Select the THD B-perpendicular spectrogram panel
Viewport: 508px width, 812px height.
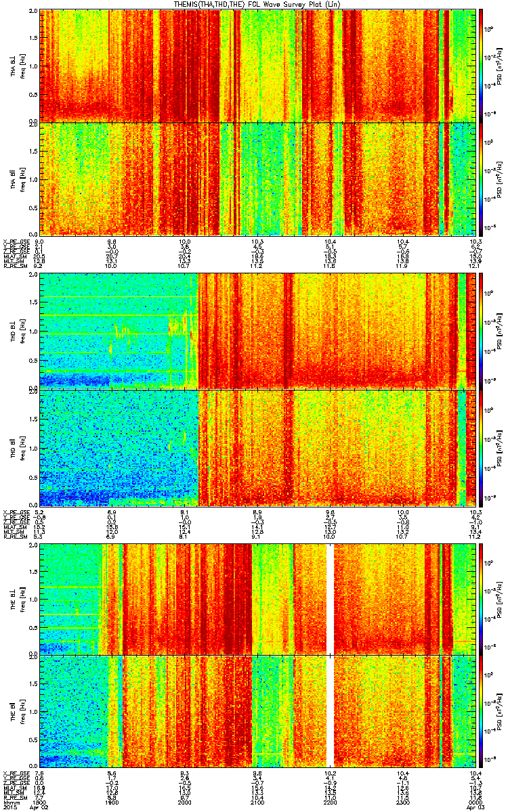tap(257, 331)
